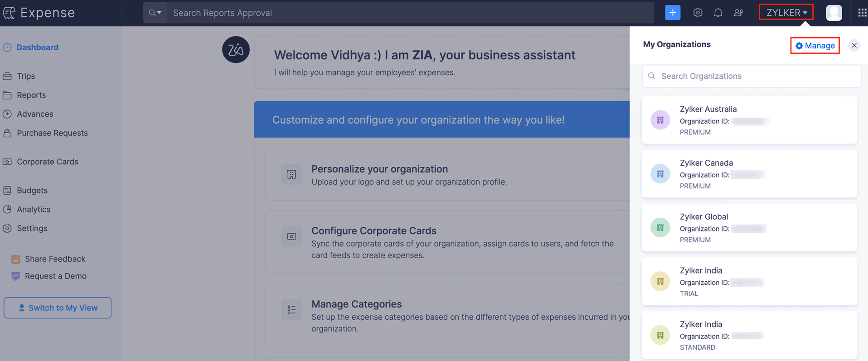Image resolution: width=868 pixels, height=361 pixels.
Task: Click the Manage organizations button
Action: [815, 45]
